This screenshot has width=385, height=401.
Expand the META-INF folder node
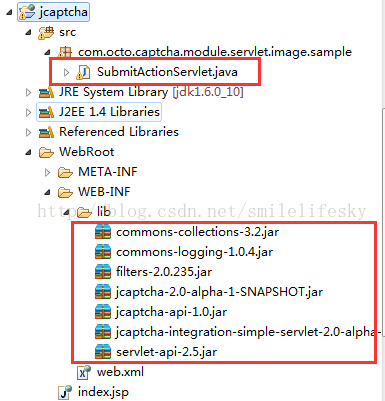coord(47,172)
